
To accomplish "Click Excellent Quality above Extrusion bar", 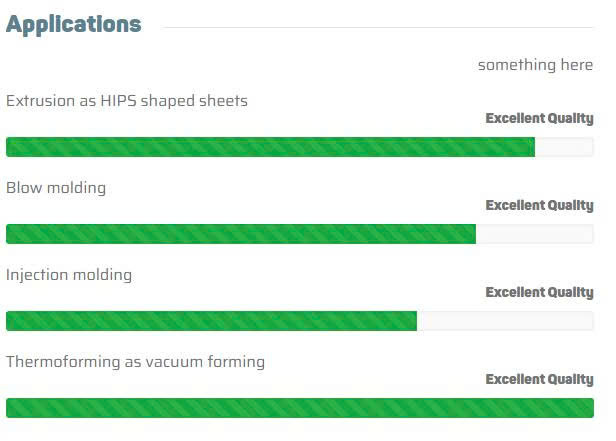I will tap(539, 119).
